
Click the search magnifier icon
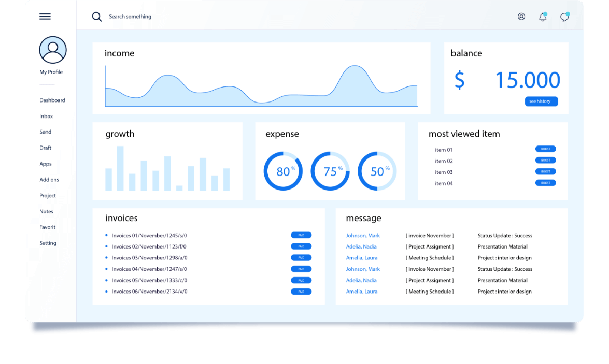(97, 16)
